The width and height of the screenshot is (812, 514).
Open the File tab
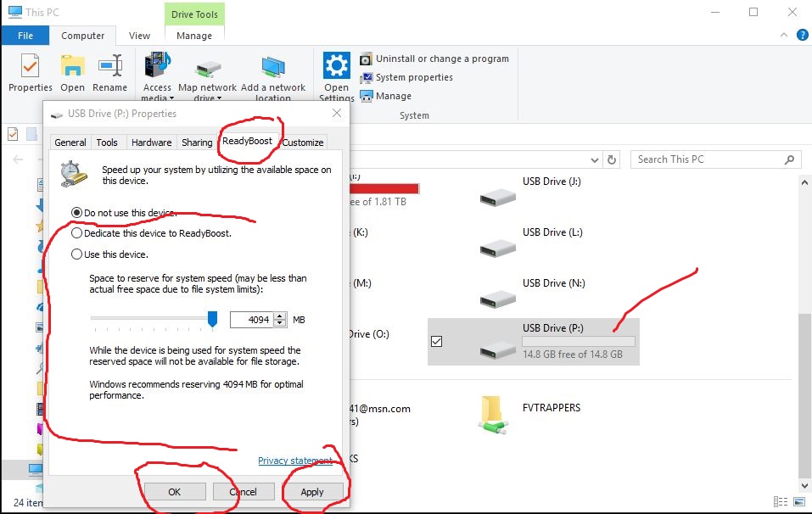click(25, 36)
